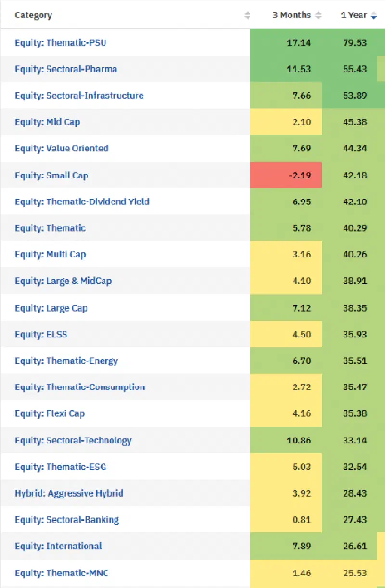This screenshot has width=385, height=588.
Task: Open Equity: International category link
Action: [x=58, y=546]
